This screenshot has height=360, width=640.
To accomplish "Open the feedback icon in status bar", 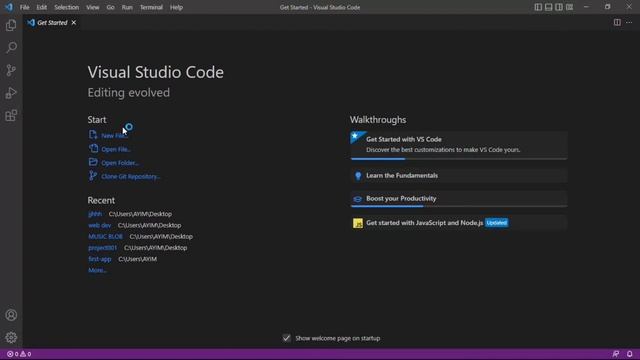I will pyautogui.click(x=616, y=354).
